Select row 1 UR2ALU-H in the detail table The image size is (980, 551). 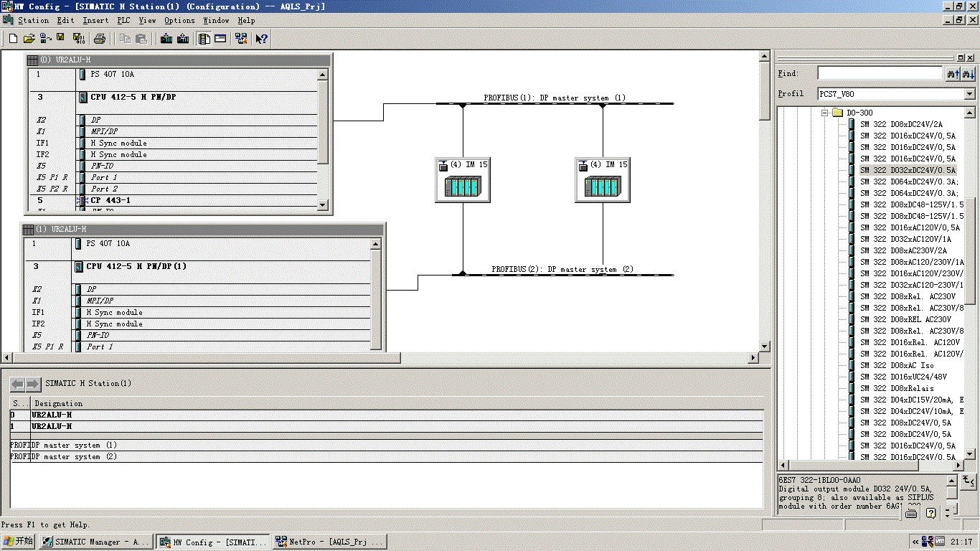tap(386, 426)
